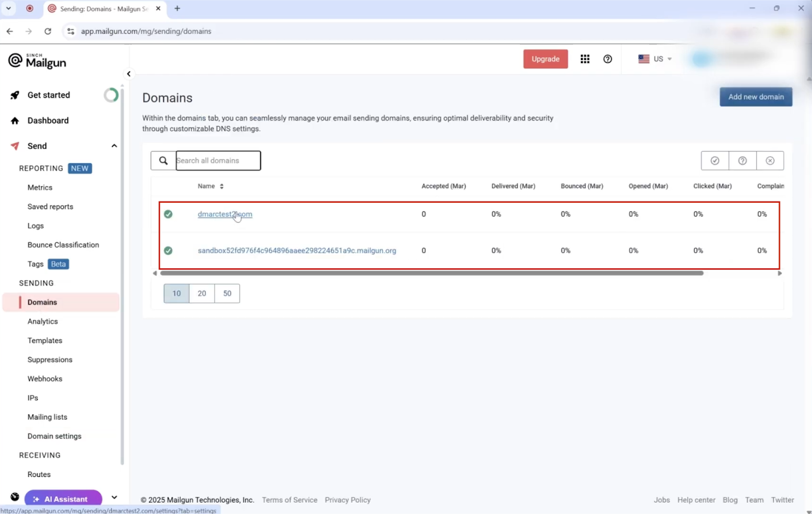The image size is (812, 514).
Task: Focus the Search all domains field
Action: point(218,160)
